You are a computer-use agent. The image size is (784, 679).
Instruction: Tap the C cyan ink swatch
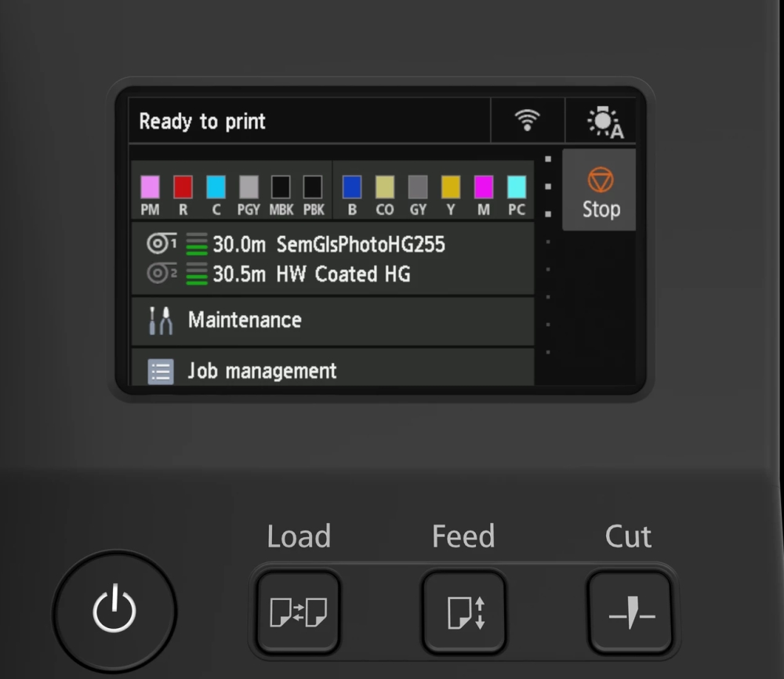tap(216, 187)
